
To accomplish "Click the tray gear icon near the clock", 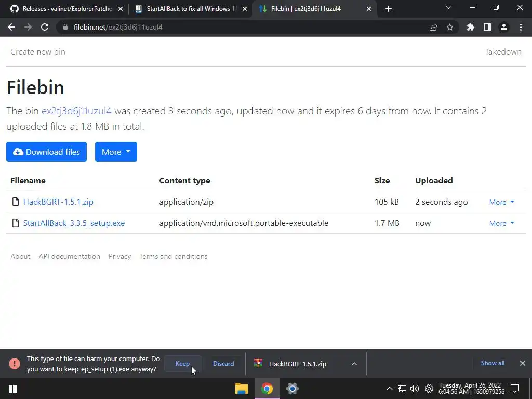I will pyautogui.click(x=429, y=389).
